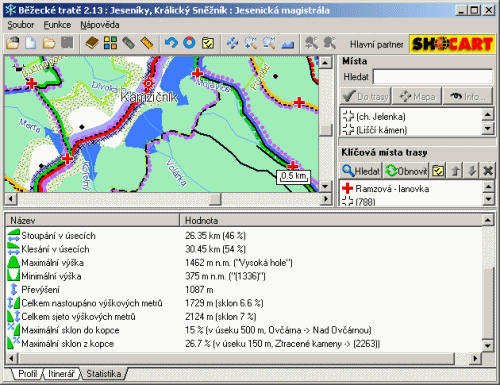This screenshot has height=385, width=500.
Task: Click the colored four-squares grid icon
Action: 110,43
